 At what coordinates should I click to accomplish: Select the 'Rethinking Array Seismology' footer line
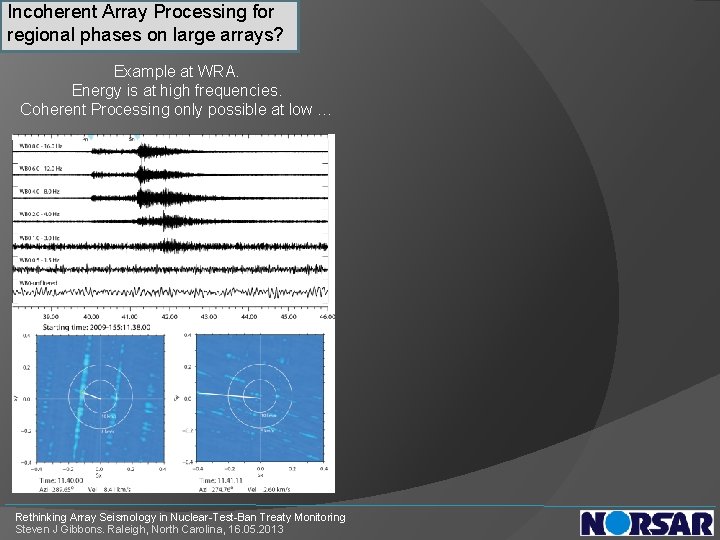pos(180,517)
